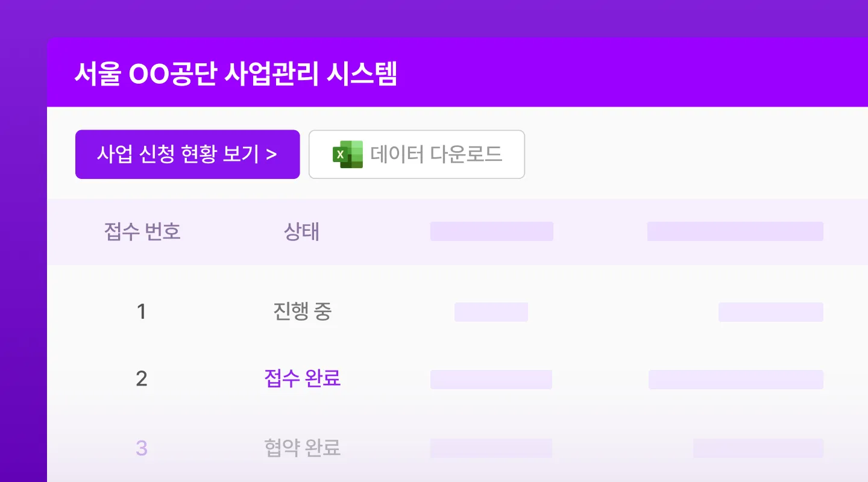Open the 사업 신청 현황 보기 button
The height and width of the screenshot is (482, 868).
tap(187, 154)
